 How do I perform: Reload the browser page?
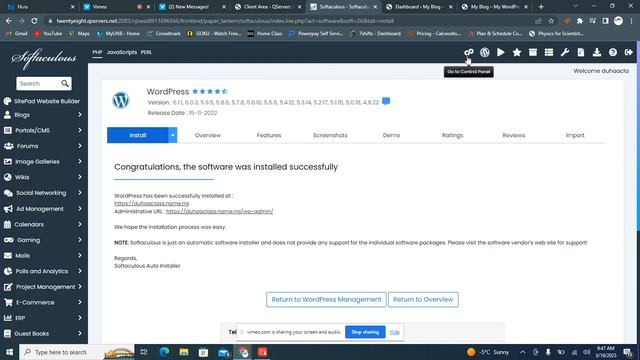(34, 21)
